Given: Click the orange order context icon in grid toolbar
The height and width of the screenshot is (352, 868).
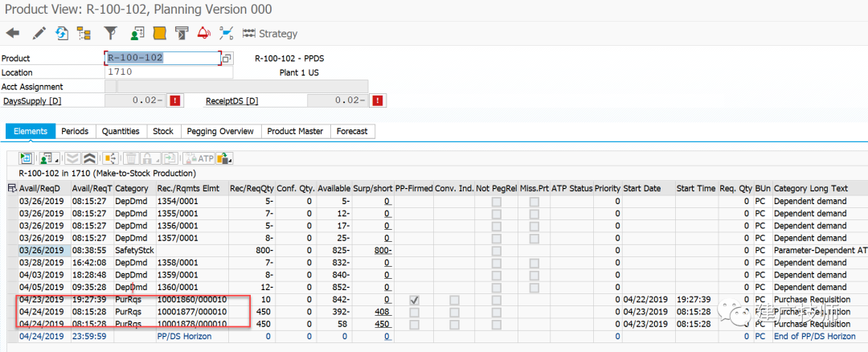Looking at the screenshot, I should 109,158.
